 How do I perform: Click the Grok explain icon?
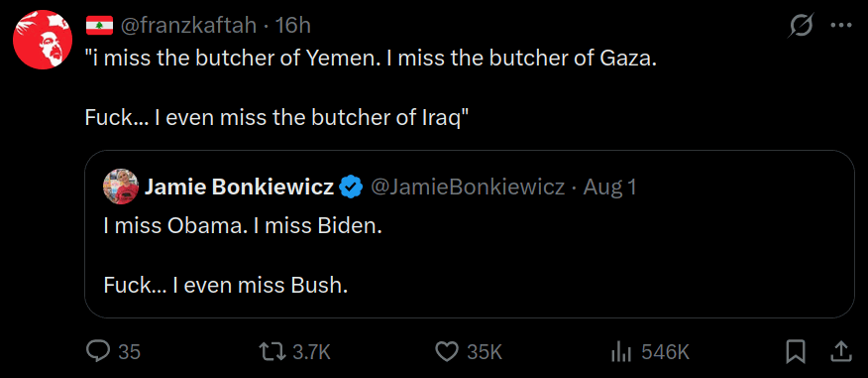801,26
